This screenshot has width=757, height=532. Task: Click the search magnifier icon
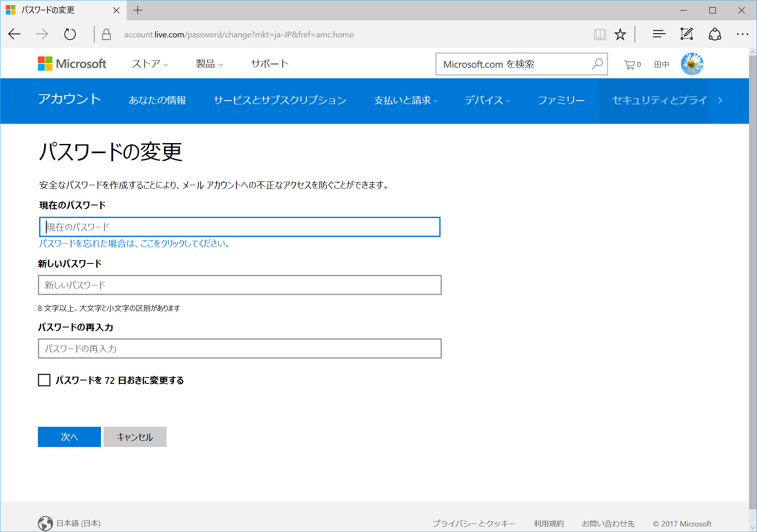pyautogui.click(x=597, y=64)
